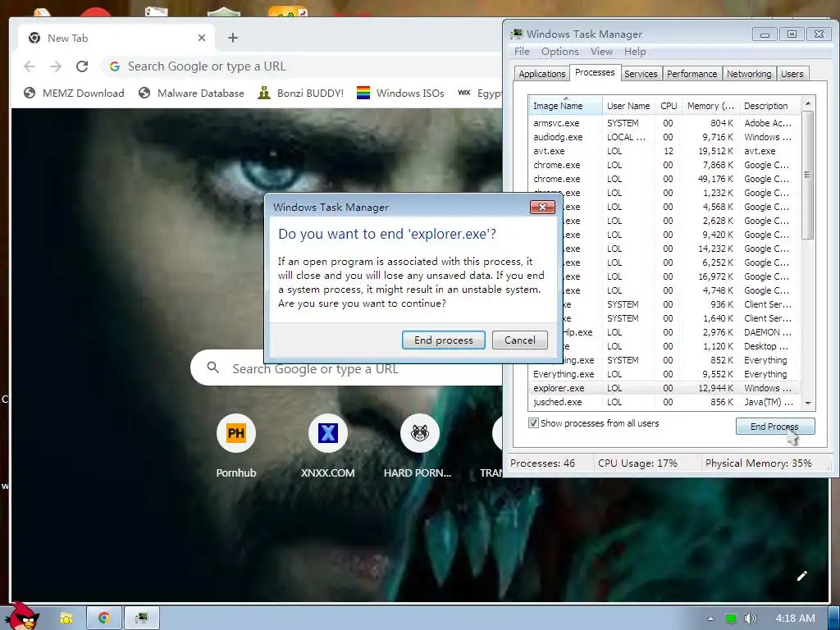The image size is (840, 630).
Task: Click the 4:18 AM clock
Action: click(x=795, y=619)
